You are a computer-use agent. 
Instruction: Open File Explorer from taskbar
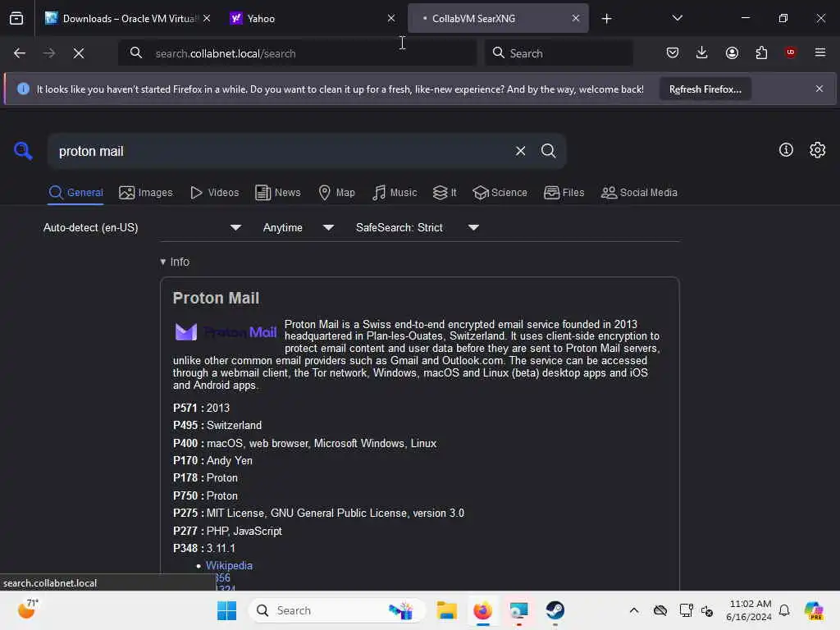[x=446, y=610]
